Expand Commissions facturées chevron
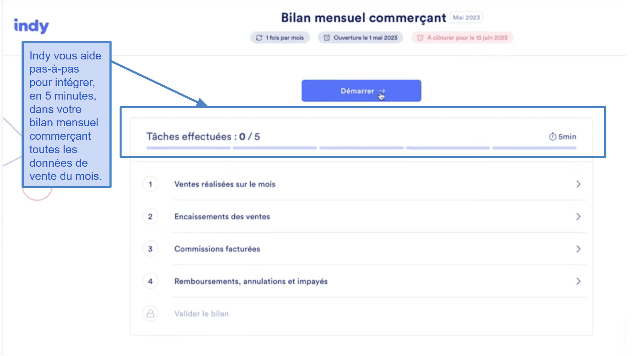 coord(578,249)
